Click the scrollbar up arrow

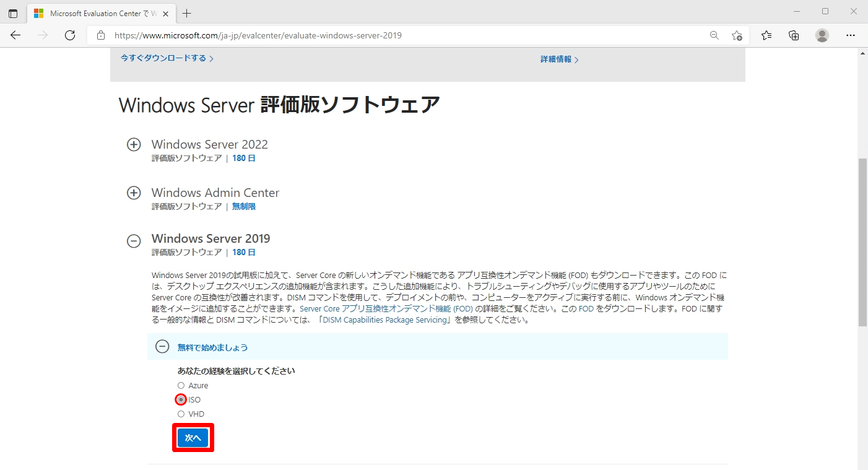862,53
